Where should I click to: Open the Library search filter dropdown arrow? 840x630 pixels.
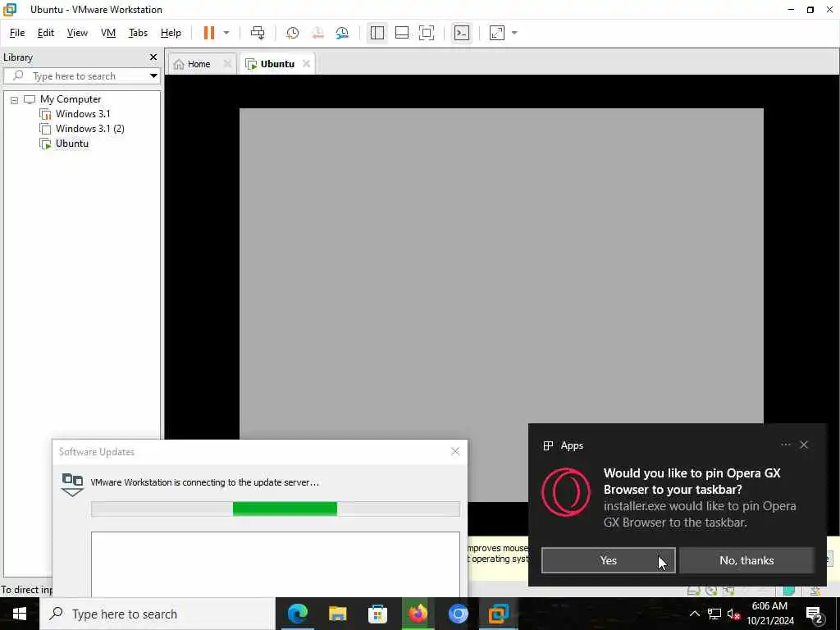click(153, 75)
